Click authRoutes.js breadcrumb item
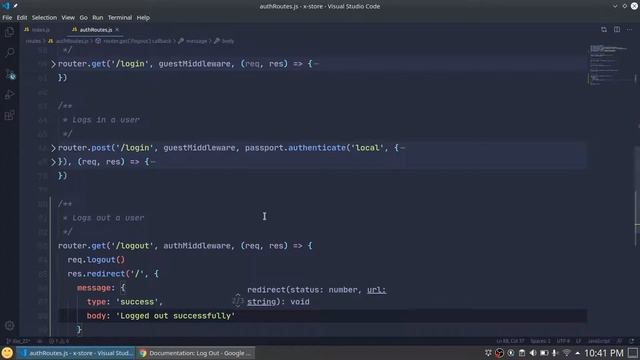 [x=68, y=41]
